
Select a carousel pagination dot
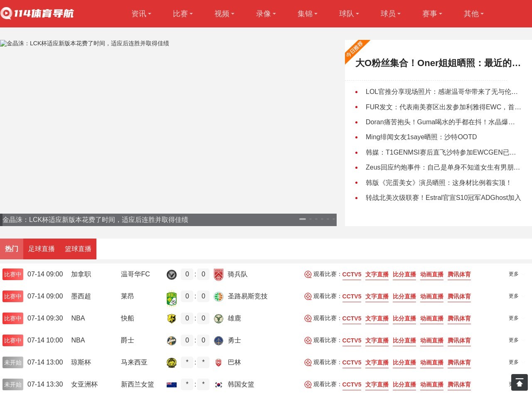coord(316,219)
